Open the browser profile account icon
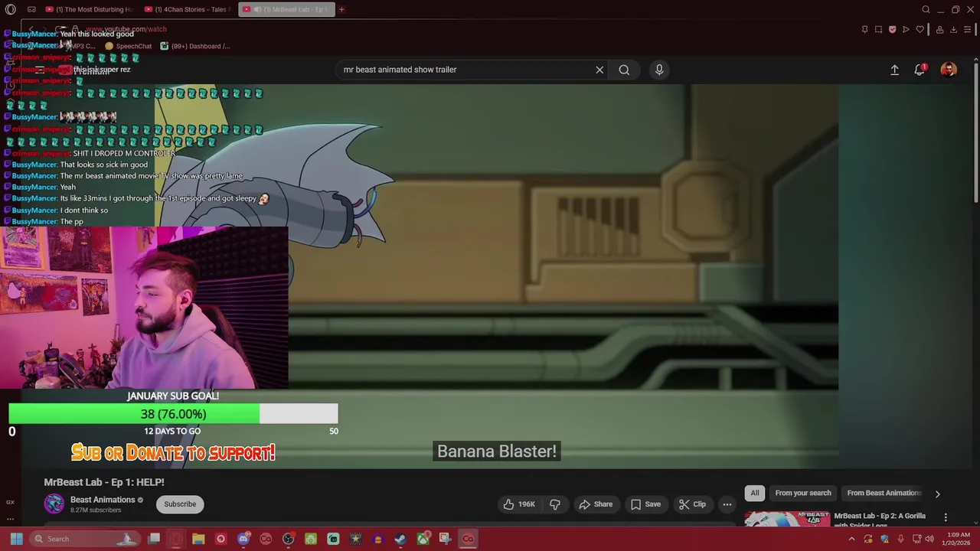This screenshot has width=980, height=551. click(939, 29)
